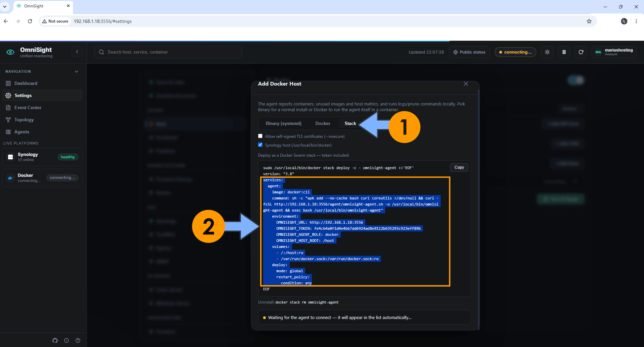This screenshot has height=347, width=644.
Task: Close the Add Docker Host dialog
Action: [x=466, y=84]
